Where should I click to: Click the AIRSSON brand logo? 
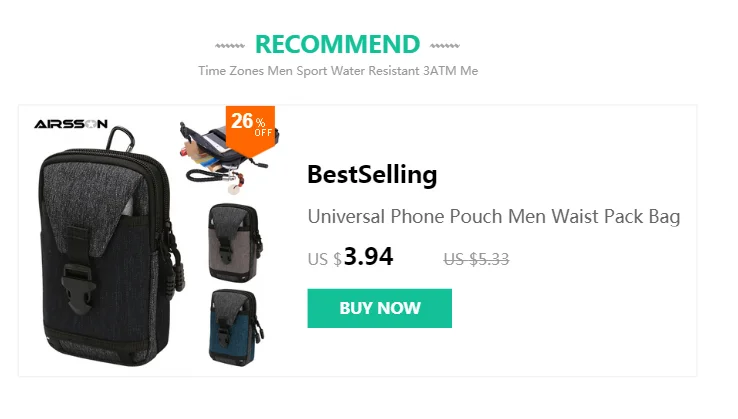pos(71,124)
